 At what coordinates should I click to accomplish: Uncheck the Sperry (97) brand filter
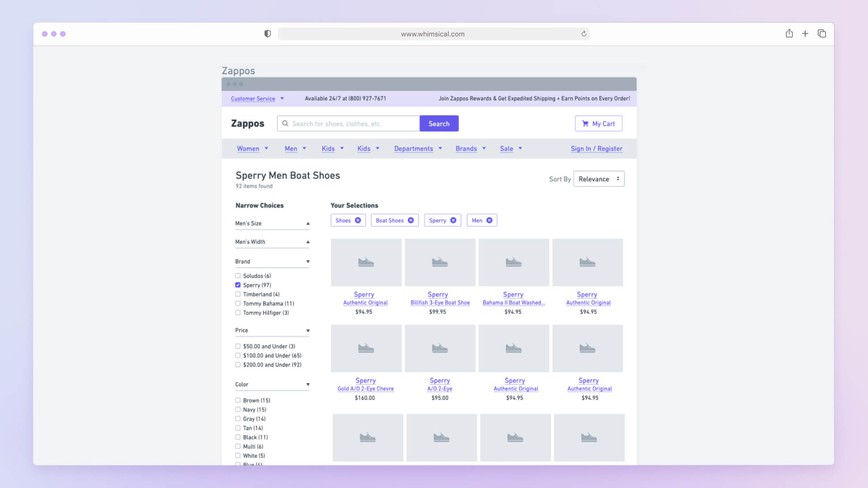[x=238, y=285]
